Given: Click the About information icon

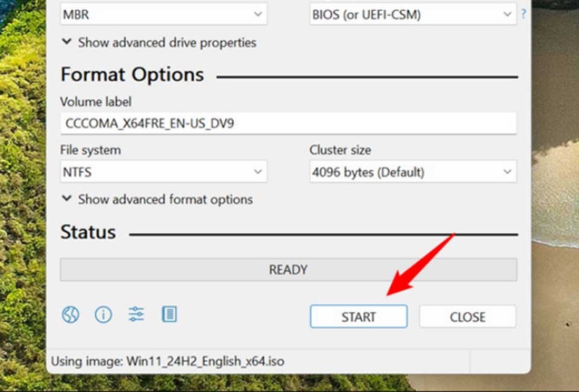Looking at the screenshot, I should pyautogui.click(x=103, y=315).
